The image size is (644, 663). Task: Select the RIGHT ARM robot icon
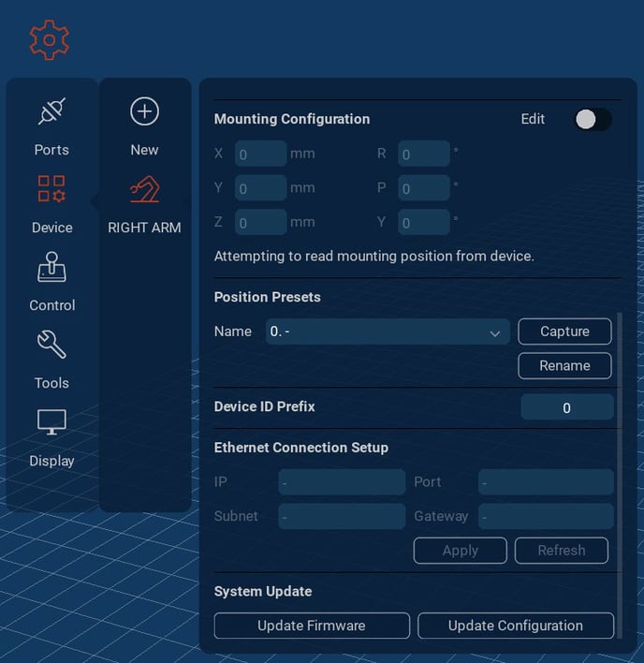[144, 189]
